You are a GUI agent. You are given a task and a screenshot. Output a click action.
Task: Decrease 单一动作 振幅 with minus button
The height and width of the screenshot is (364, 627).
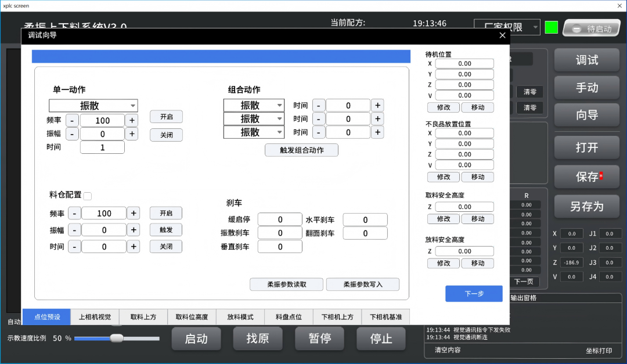point(72,134)
